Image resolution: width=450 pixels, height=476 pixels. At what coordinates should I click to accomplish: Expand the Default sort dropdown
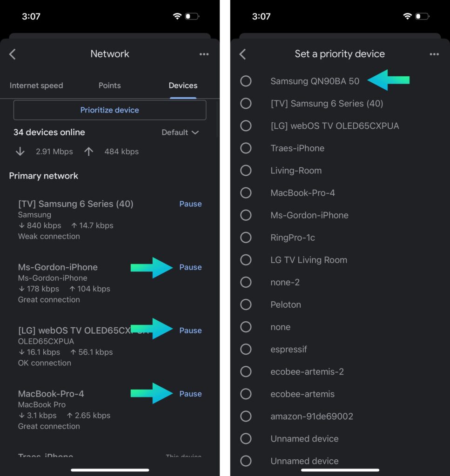(180, 132)
